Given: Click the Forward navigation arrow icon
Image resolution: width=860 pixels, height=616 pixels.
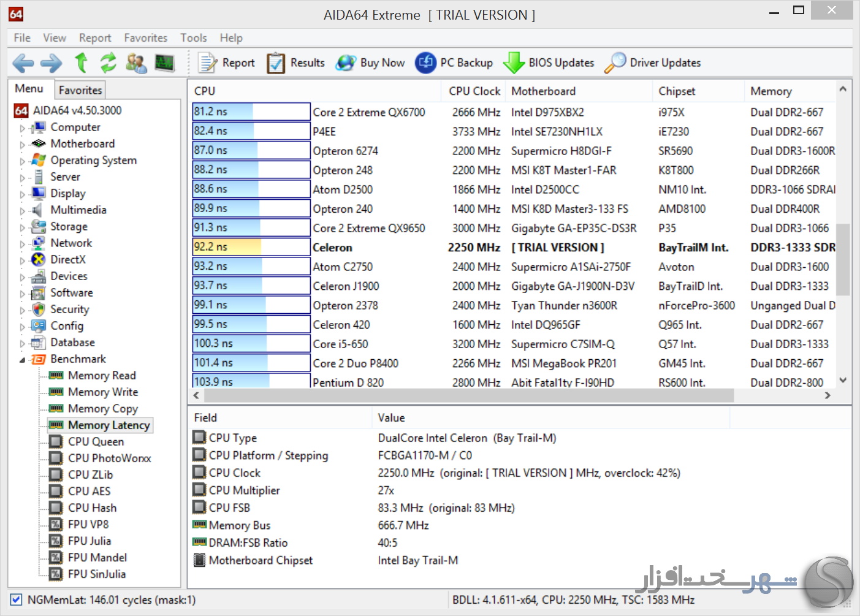Looking at the screenshot, I should [51, 63].
